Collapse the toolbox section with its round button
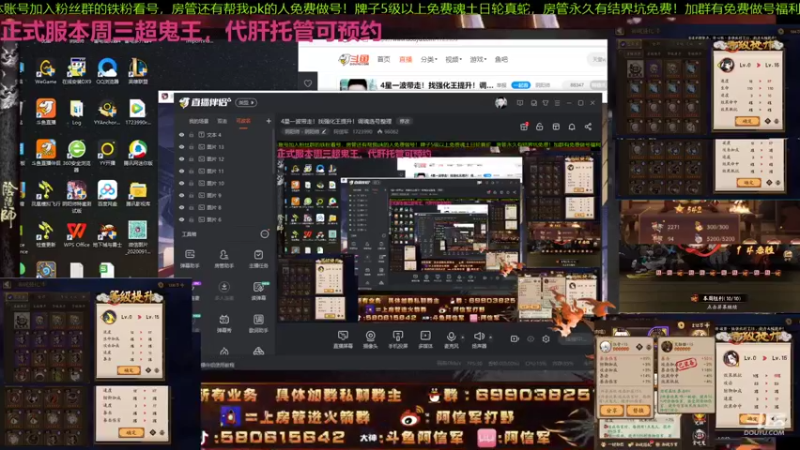The image size is (800, 450). (264, 234)
